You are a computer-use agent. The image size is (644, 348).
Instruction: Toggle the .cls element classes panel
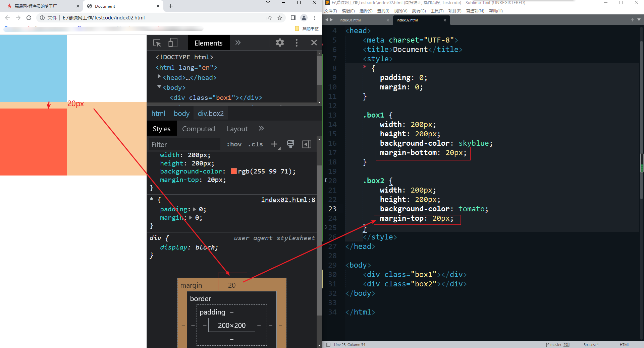pos(256,144)
